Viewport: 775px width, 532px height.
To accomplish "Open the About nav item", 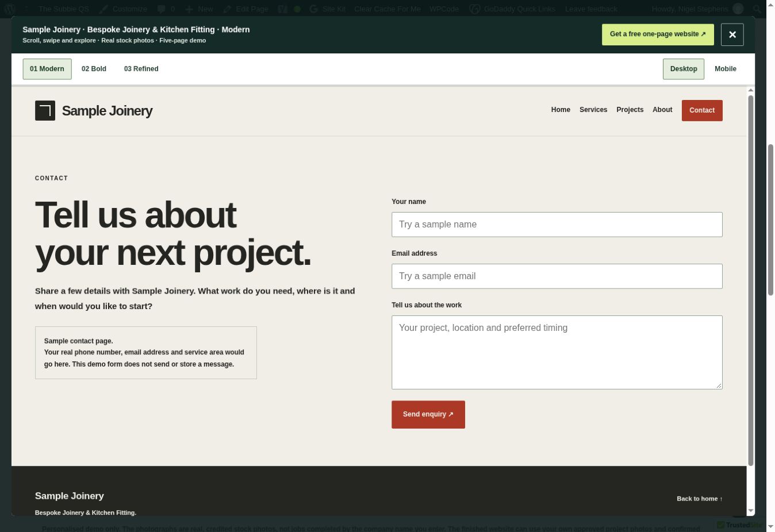I will 662,110.
